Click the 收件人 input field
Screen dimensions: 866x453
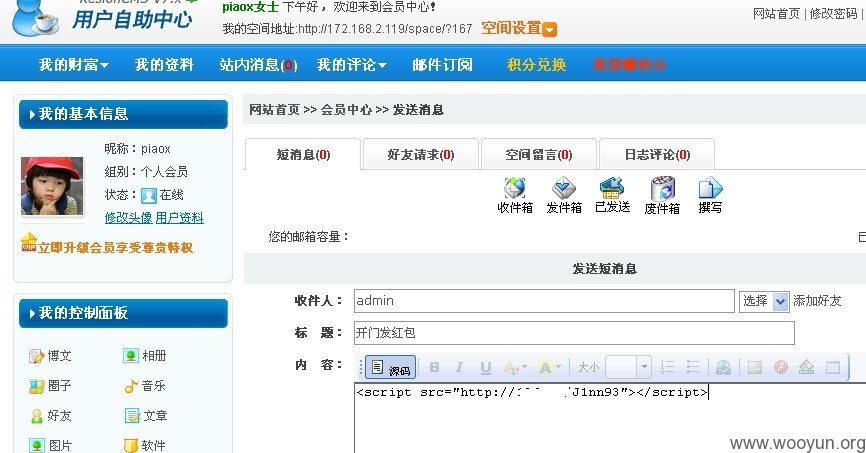click(x=544, y=301)
